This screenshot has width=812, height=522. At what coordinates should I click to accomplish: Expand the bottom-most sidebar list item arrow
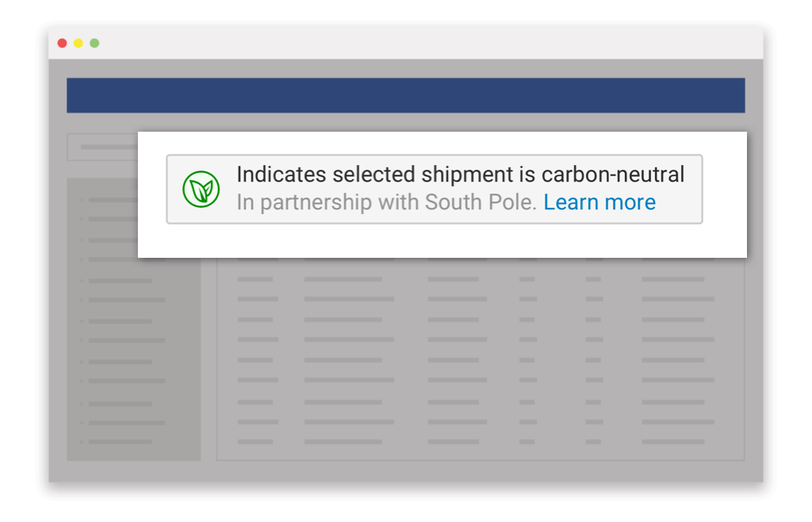(x=82, y=442)
